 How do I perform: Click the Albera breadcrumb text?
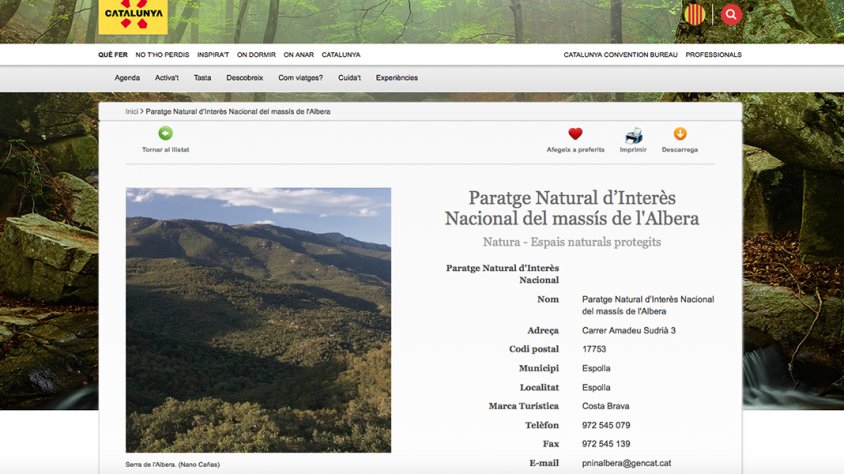pos(238,112)
